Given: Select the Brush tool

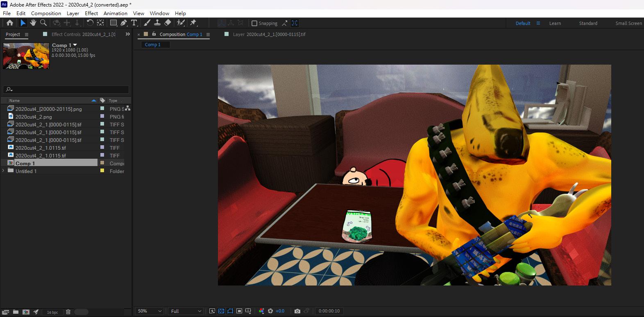Looking at the screenshot, I should pyautogui.click(x=147, y=23).
